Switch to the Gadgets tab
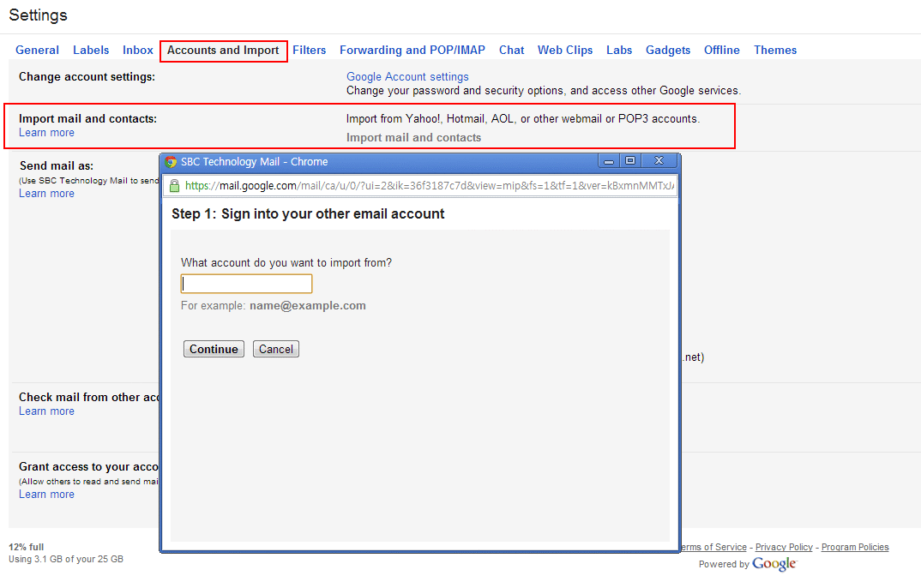Viewport: 921px width, 588px height. [x=668, y=51]
